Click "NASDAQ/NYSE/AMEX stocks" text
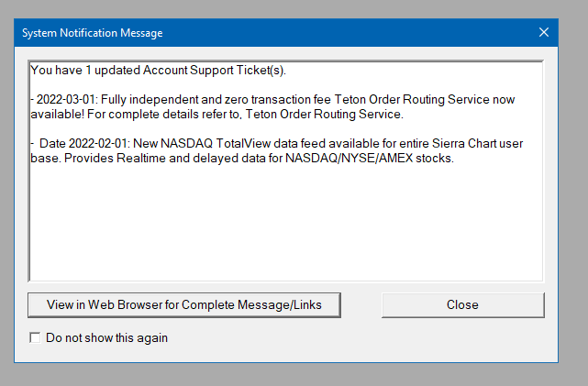This screenshot has height=386, width=588. click(369, 158)
